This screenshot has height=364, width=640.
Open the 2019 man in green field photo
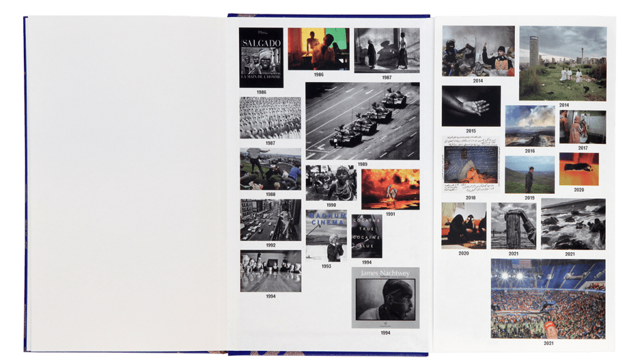529,174
